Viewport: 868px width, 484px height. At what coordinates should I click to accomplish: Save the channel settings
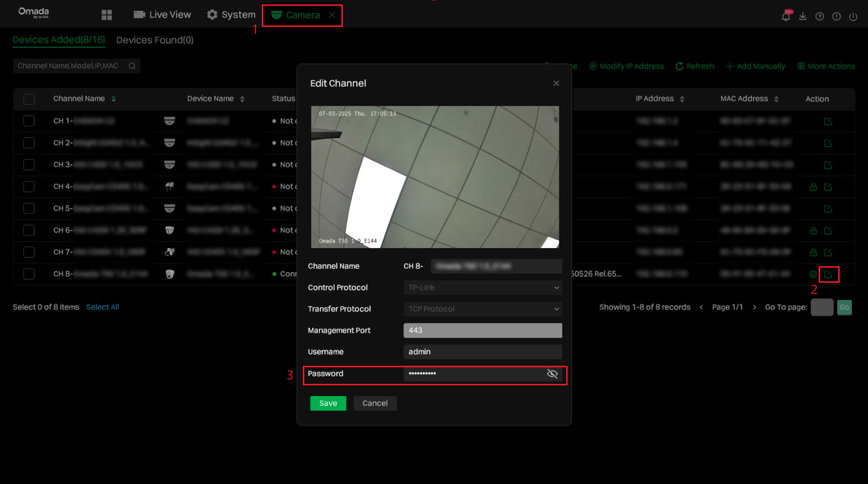pyautogui.click(x=328, y=403)
